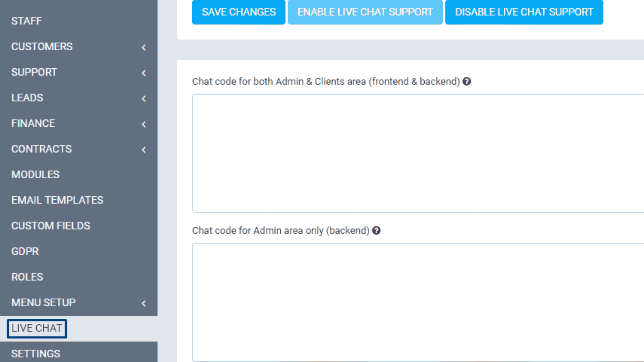Open help icon for Admin & Clients chat code
644x362 pixels.
click(467, 81)
